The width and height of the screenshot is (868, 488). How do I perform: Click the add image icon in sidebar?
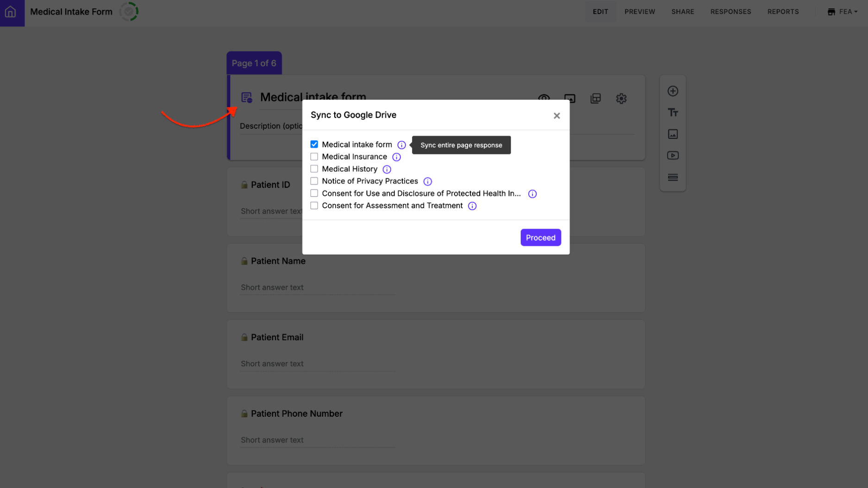pos(673,134)
